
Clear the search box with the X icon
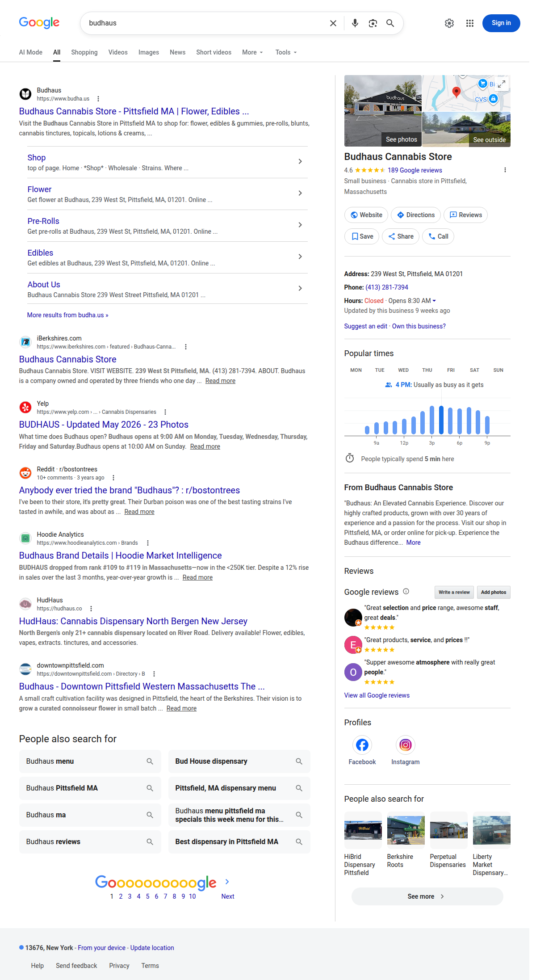pyautogui.click(x=333, y=23)
